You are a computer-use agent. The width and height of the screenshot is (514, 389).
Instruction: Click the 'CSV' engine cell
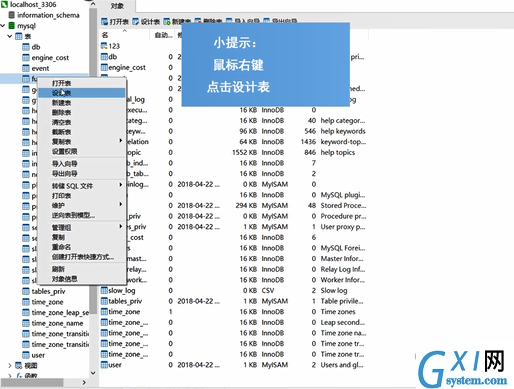(268, 290)
